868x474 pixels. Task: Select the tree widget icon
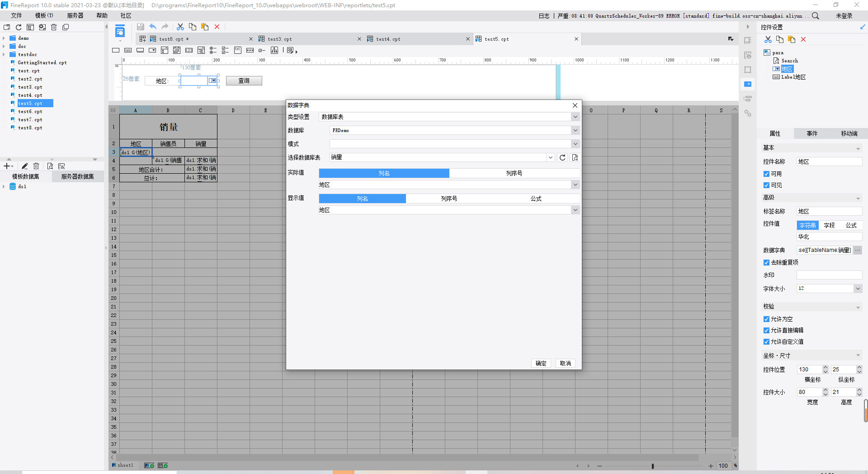point(274,50)
